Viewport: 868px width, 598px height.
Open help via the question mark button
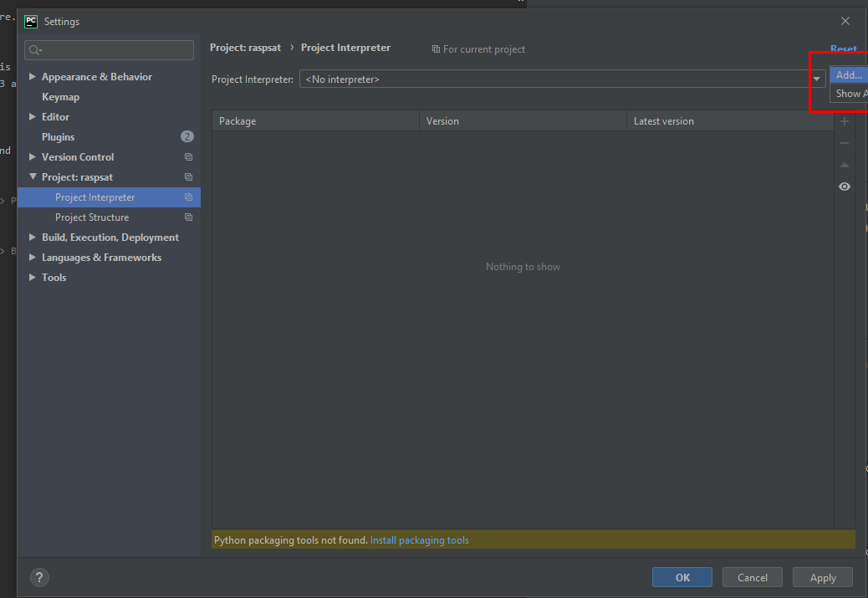coord(39,578)
